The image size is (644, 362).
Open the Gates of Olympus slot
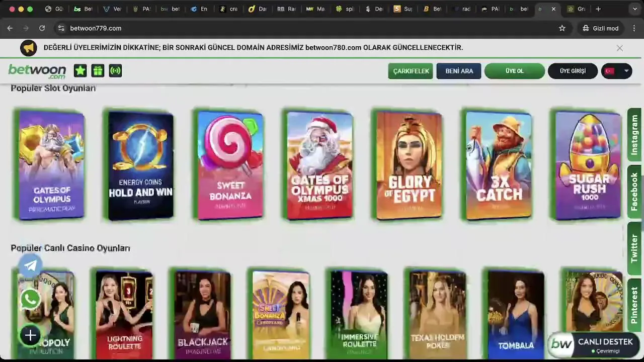coord(51,165)
